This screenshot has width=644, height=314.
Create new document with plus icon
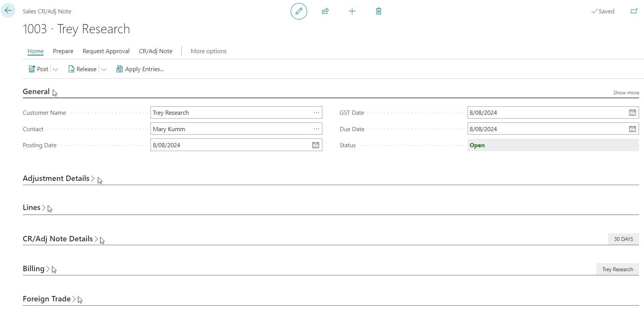click(x=352, y=11)
